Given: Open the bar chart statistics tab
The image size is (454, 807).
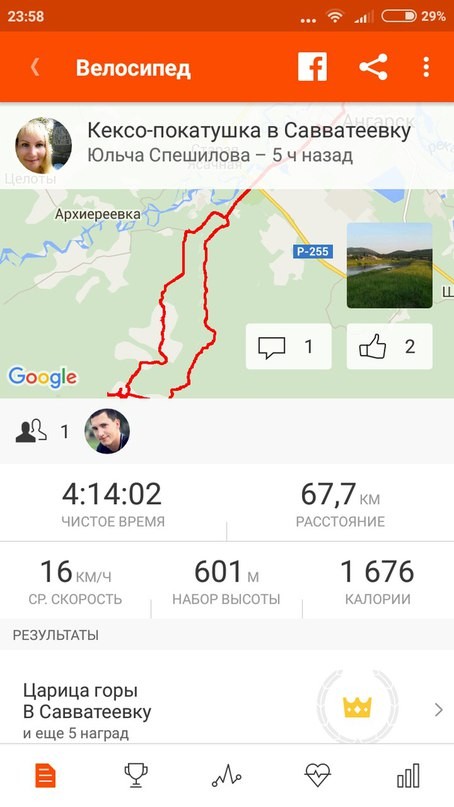Looking at the screenshot, I should [408, 776].
